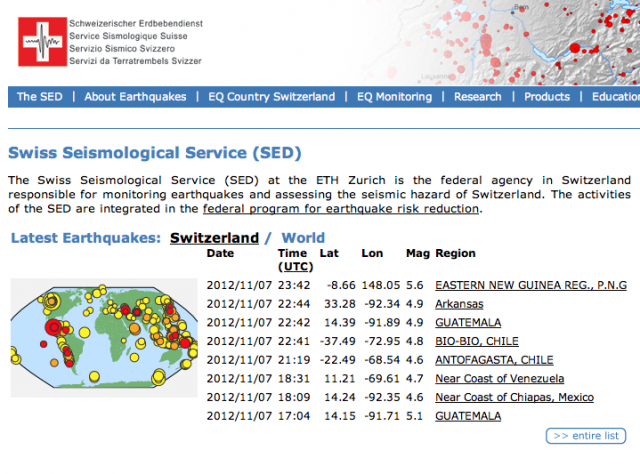This screenshot has width=640, height=474.
Task: Open BIO-BIO, CHILE earthquake link
Action: point(477,341)
